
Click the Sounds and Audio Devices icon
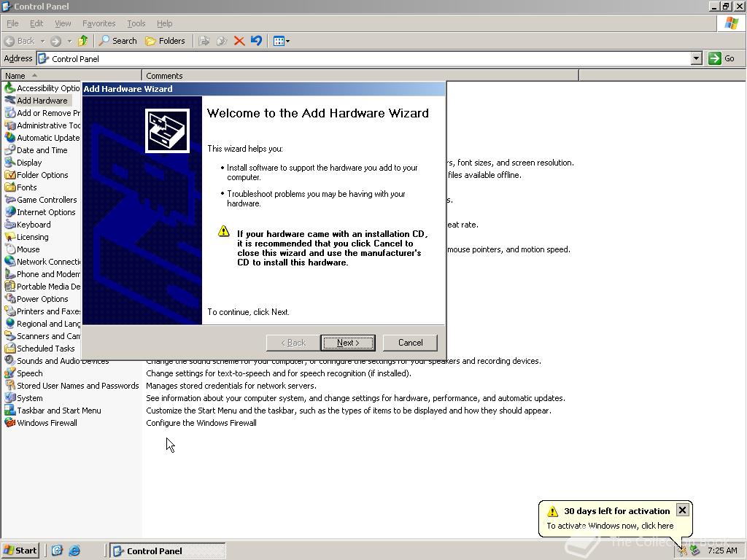tap(9, 360)
